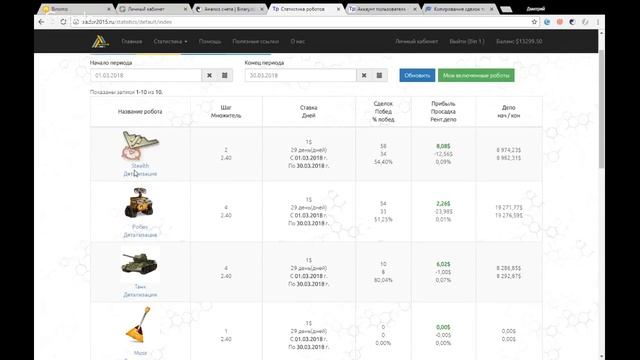The image size is (640, 360).
Task: Click Танк win percent 80,04%
Action: [383, 280]
